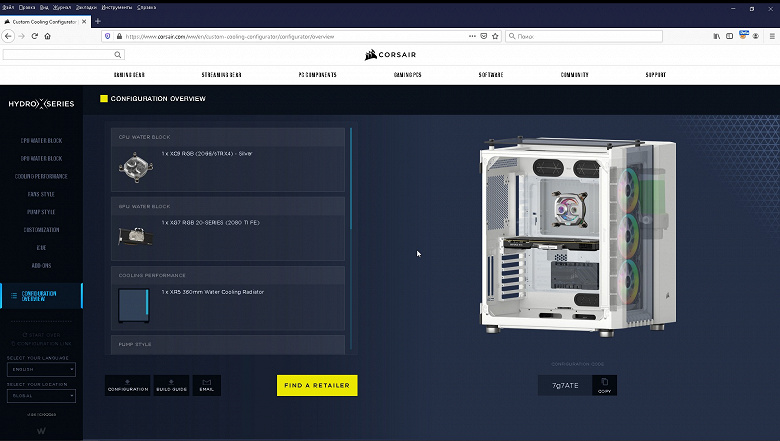The image size is (780, 441).
Task: Click the extension icon with badge in the toolbar
Action: (743, 35)
